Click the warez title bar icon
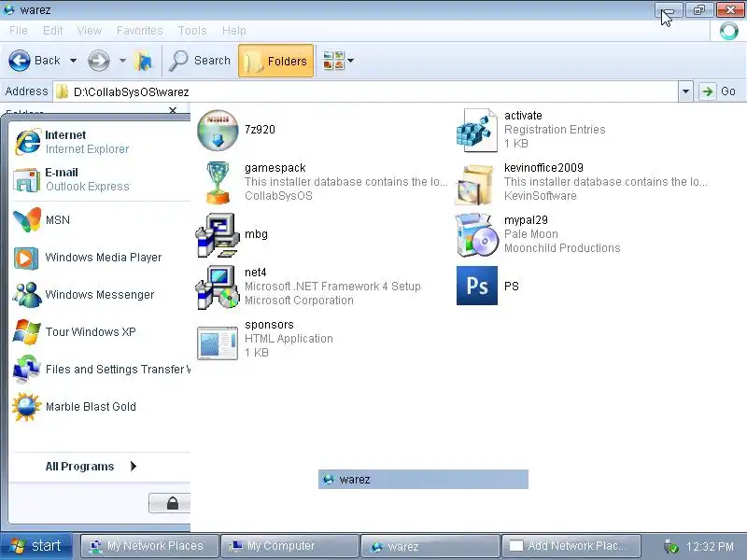The height and width of the screenshot is (560, 747). (x=9, y=9)
